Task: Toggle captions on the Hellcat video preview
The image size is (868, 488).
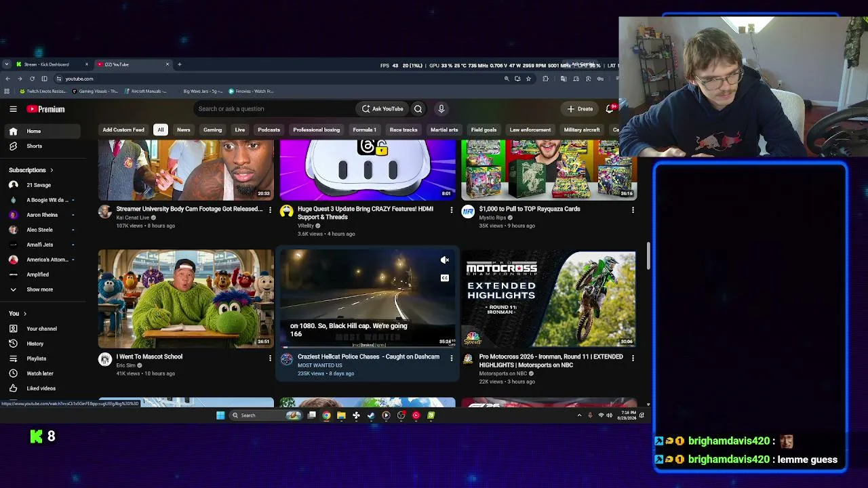Action: pos(445,278)
